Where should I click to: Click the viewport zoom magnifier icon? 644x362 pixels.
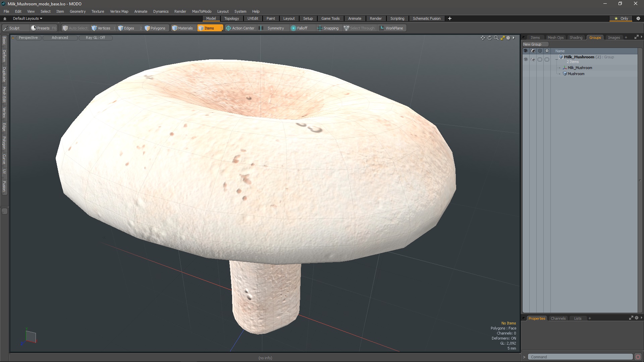[496, 38]
